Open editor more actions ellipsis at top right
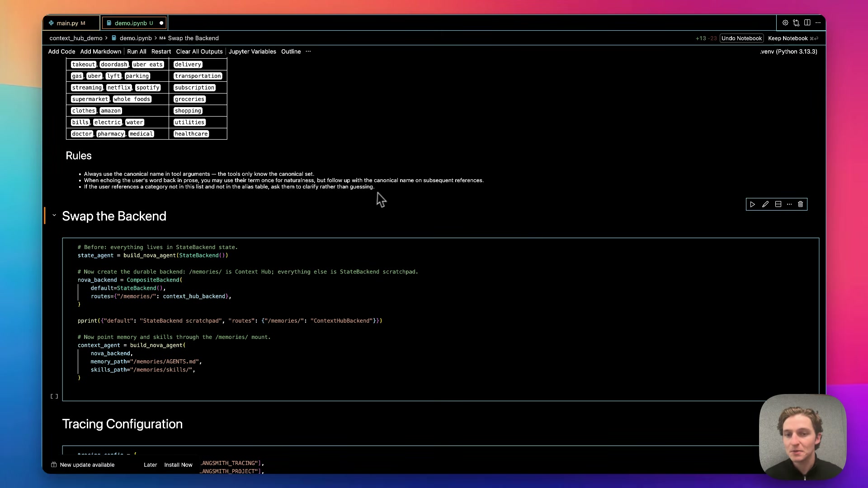Image resolution: width=868 pixels, height=488 pixels. pos(818,23)
